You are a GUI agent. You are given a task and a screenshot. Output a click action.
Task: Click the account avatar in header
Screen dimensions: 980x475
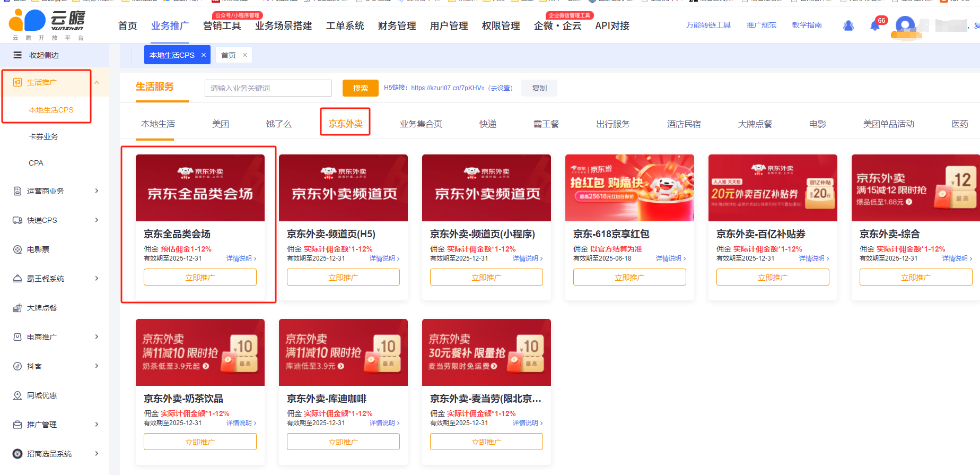pyautogui.click(x=905, y=26)
